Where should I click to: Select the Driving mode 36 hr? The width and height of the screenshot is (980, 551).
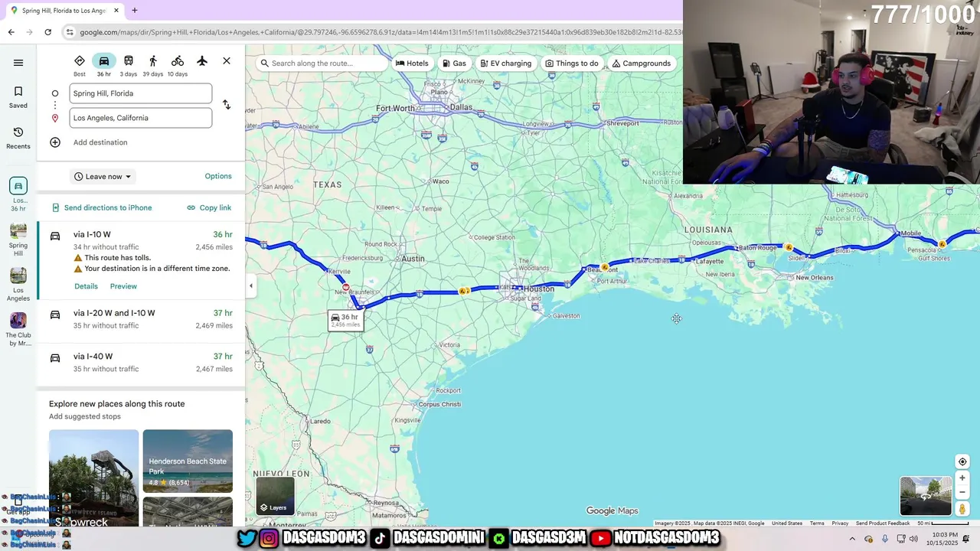(x=104, y=65)
